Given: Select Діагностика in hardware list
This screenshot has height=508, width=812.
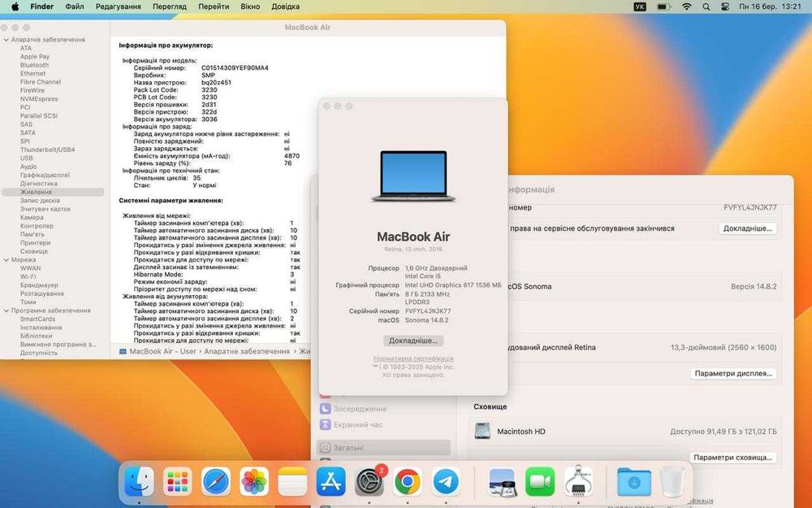Looking at the screenshot, I should tap(38, 184).
